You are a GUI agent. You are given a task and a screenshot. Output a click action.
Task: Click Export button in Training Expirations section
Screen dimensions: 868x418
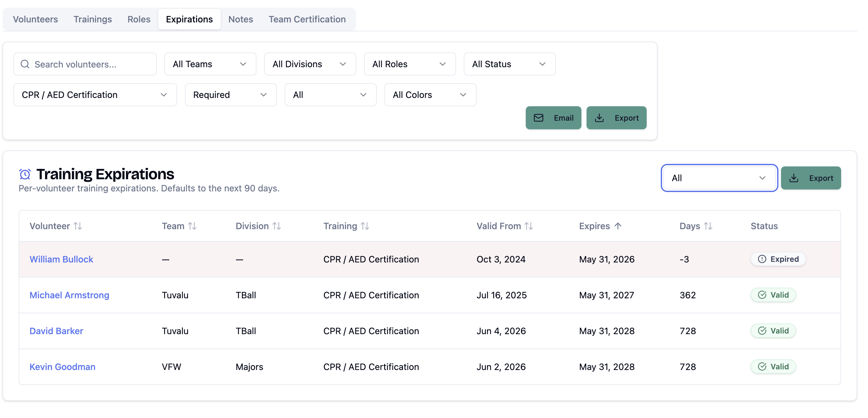coord(811,178)
